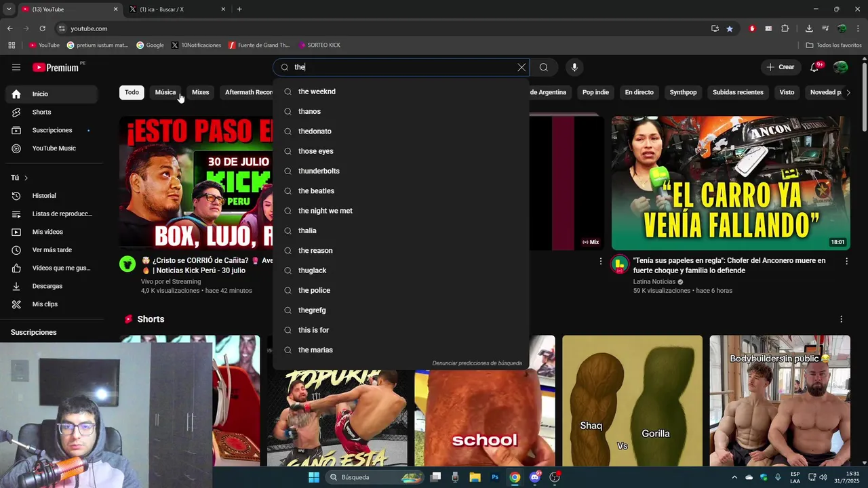The width and height of the screenshot is (868, 488).
Task: Open Shorts shelf three-dot options
Action: pos(841,319)
